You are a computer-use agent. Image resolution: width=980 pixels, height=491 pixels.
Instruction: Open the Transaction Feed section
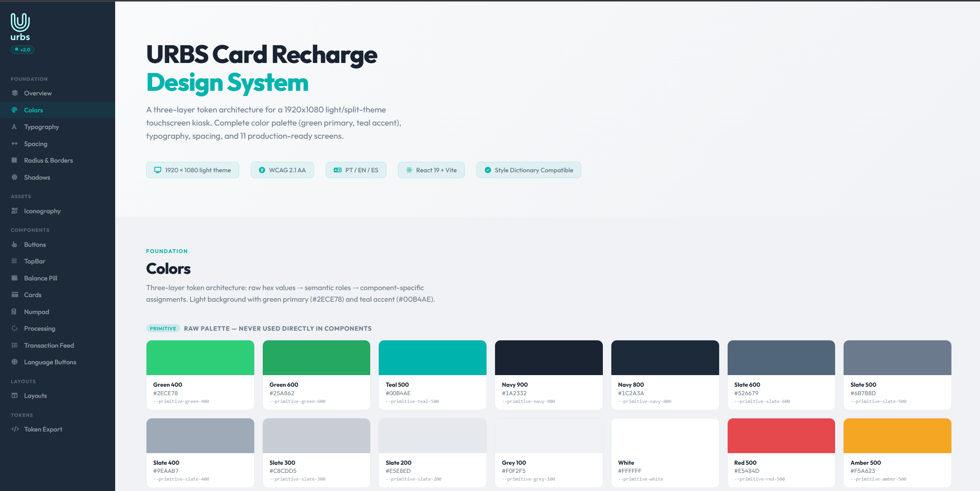(x=48, y=345)
